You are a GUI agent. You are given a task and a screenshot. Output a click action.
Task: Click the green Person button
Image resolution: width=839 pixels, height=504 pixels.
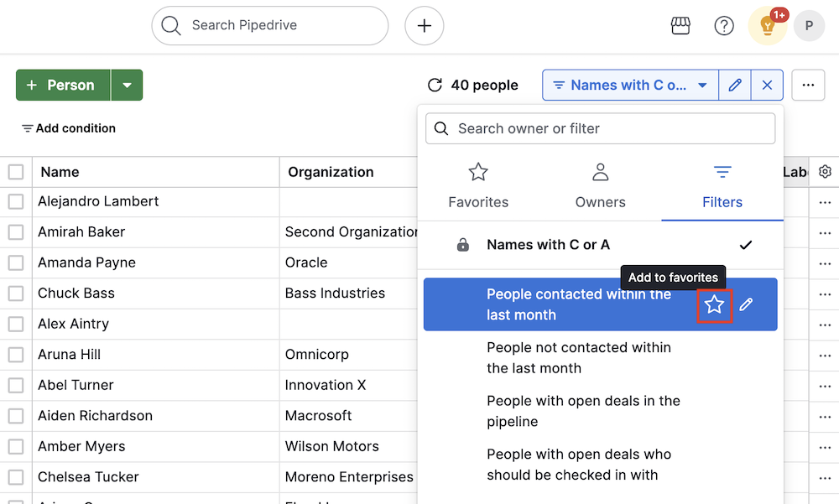click(x=62, y=85)
